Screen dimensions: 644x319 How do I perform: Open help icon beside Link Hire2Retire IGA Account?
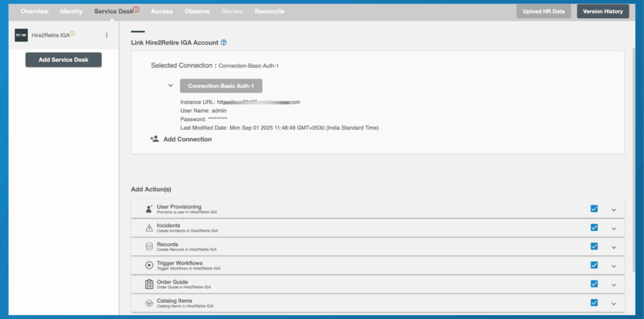(224, 42)
